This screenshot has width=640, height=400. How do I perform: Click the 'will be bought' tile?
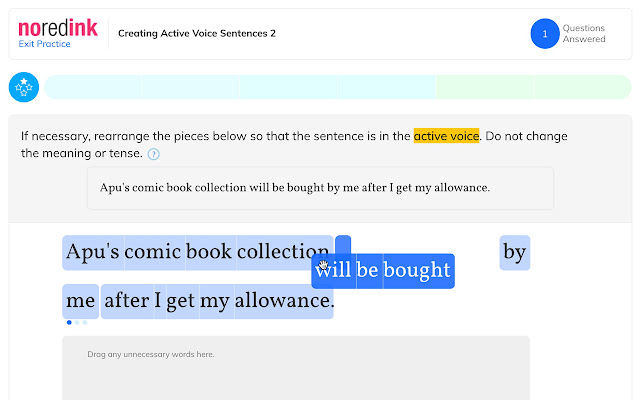click(383, 270)
